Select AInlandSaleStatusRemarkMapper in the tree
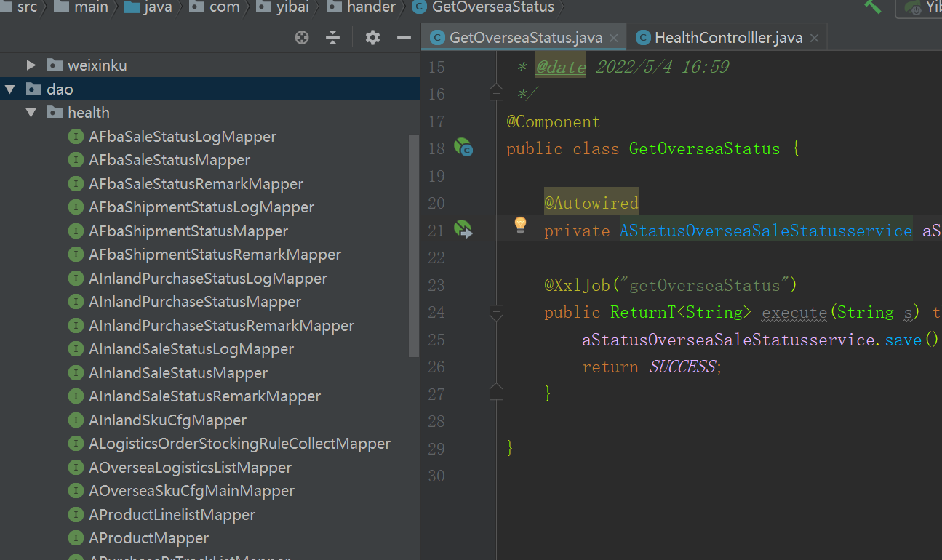Screen dimensions: 942x560 pos(204,396)
